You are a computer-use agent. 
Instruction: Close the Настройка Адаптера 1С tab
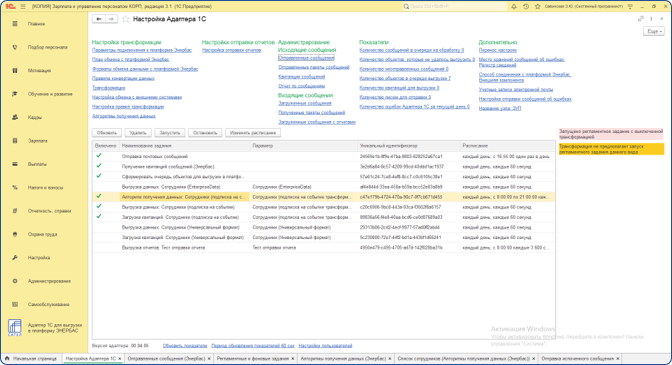coord(120,359)
